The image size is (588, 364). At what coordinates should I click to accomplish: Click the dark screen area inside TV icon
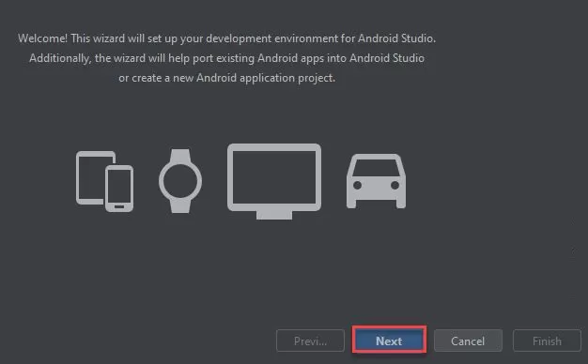274,177
